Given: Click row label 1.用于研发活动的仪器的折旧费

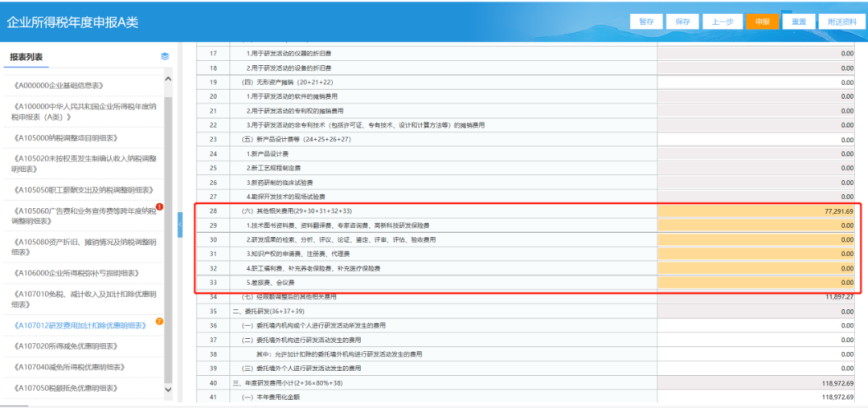Looking at the screenshot, I should (289, 54).
